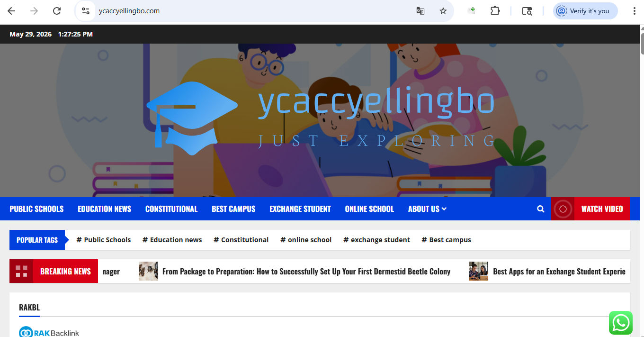Select Online School in the nav bar
The image size is (644, 337).
[369, 209]
